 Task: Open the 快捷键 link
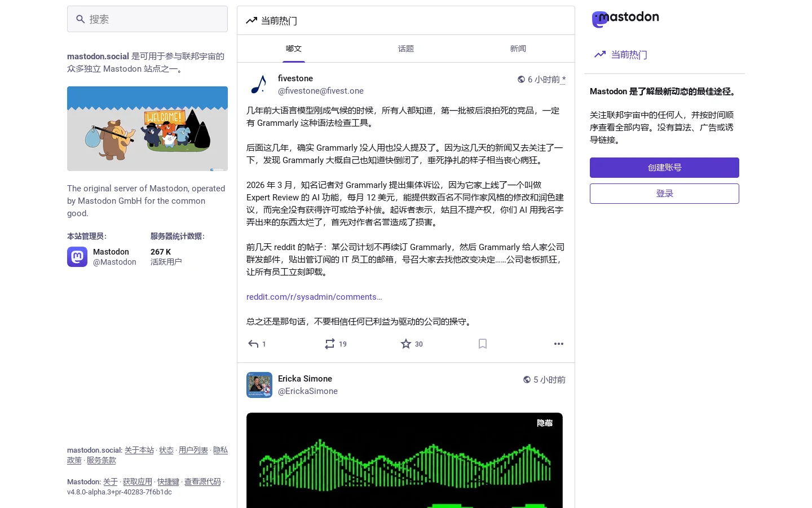168,482
